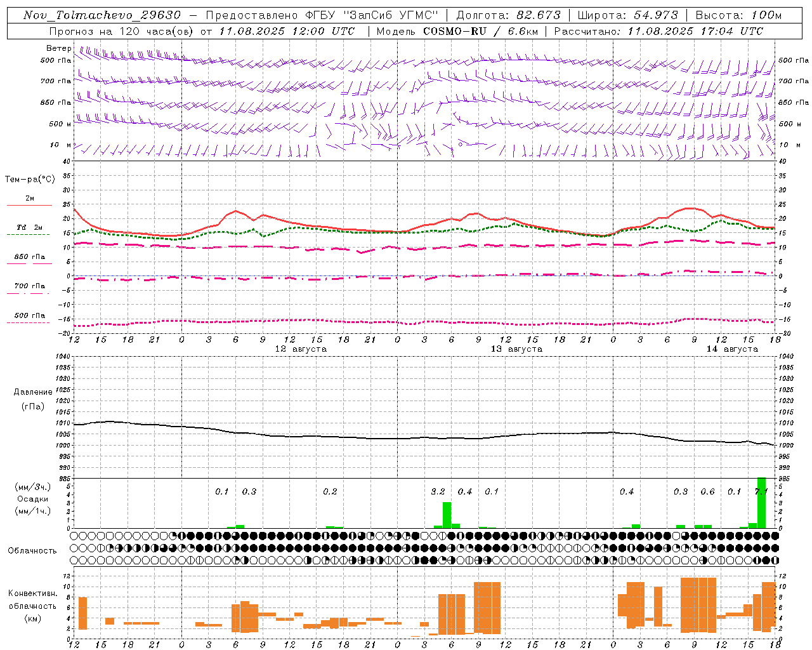Image resolution: width=812 pixels, height=650 pixels.
Task: Click the Облачность panel label
Action: point(32,550)
